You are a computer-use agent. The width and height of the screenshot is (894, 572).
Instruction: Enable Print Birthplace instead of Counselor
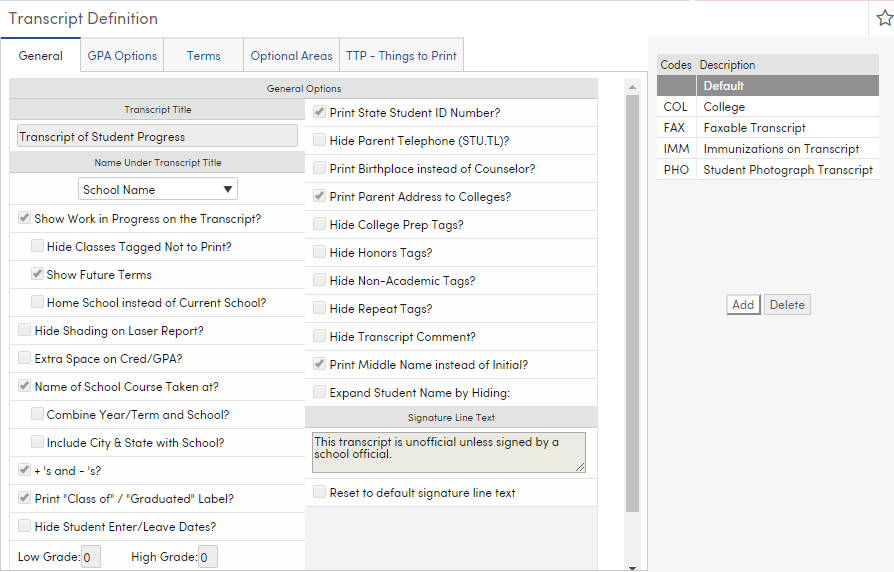[319, 168]
